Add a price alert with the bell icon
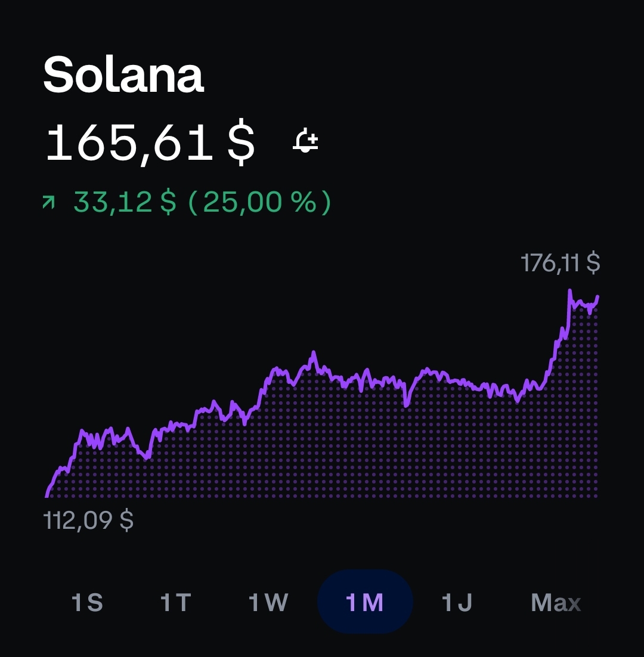 point(305,141)
